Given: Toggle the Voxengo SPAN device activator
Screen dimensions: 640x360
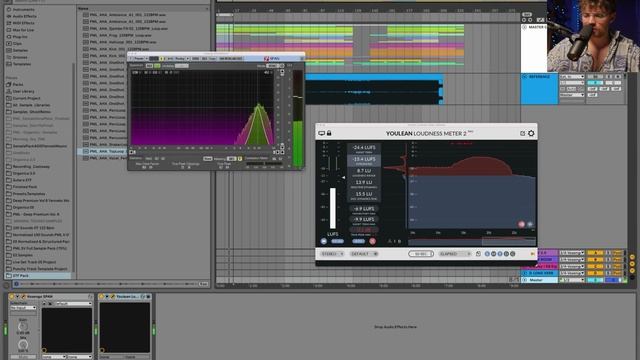Looking at the screenshot, I should tap(11, 297).
